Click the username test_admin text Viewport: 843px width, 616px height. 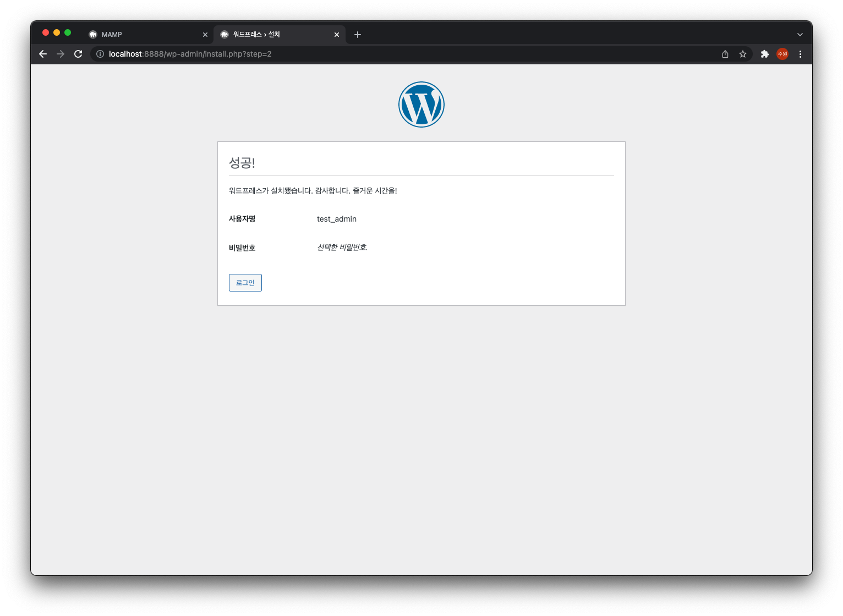click(x=337, y=219)
